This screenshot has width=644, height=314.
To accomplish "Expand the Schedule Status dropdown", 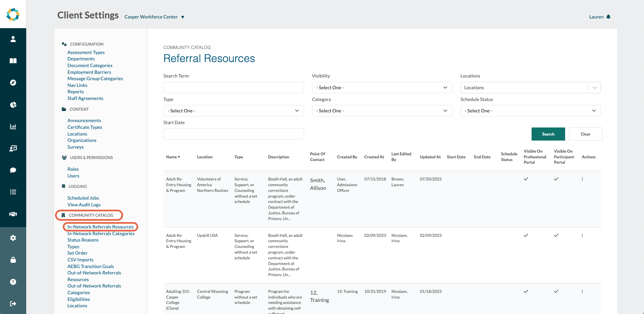I will 530,111.
